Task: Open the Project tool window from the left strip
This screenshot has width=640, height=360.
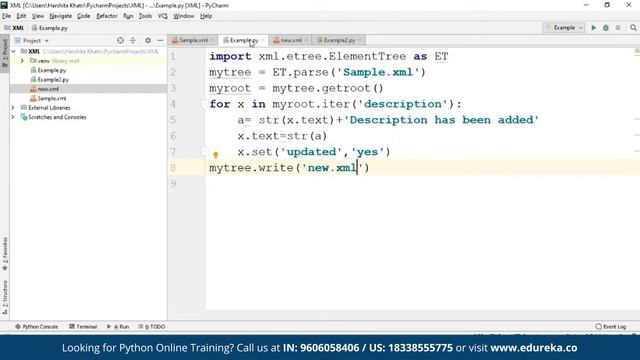Action: click(x=4, y=53)
